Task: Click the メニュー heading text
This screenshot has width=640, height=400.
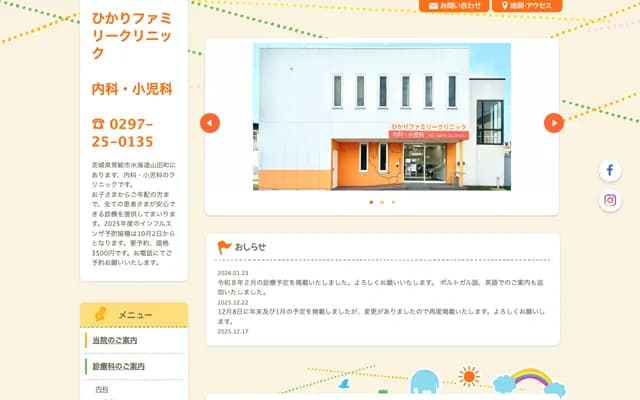Action: (x=135, y=315)
